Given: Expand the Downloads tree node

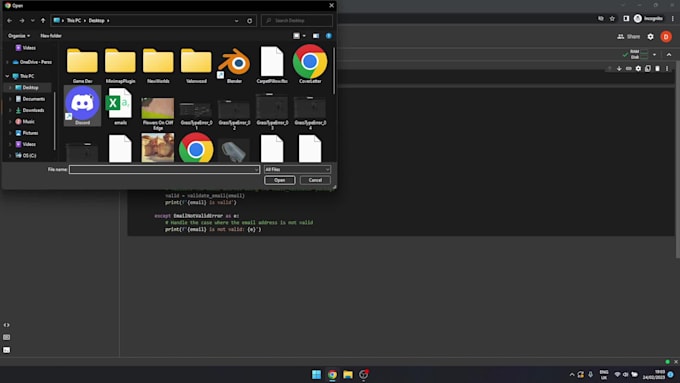Looking at the screenshot, I should click(10, 110).
